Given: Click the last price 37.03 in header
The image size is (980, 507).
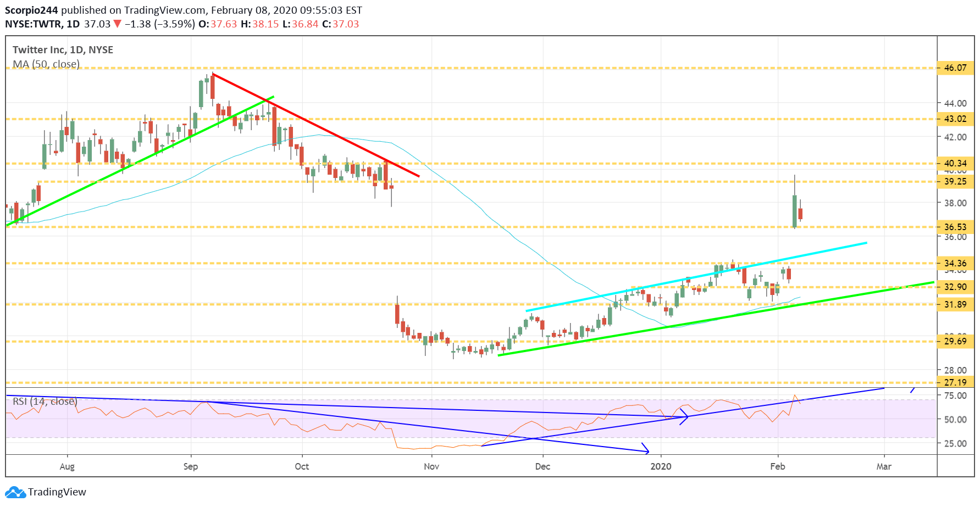Looking at the screenshot, I should [97, 24].
